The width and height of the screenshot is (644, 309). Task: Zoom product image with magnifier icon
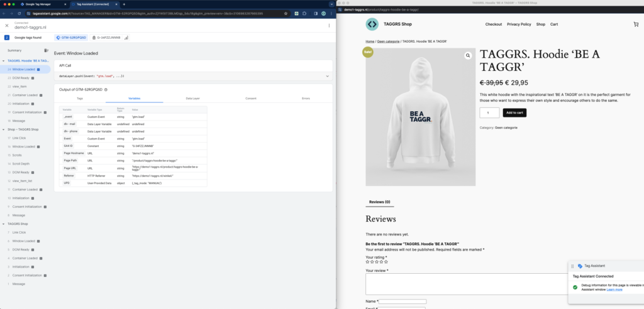[x=468, y=55]
